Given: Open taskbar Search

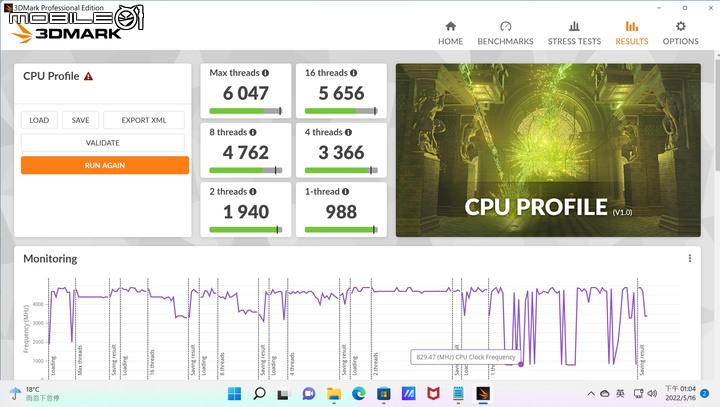Looking at the screenshot, I should point(259,394).
